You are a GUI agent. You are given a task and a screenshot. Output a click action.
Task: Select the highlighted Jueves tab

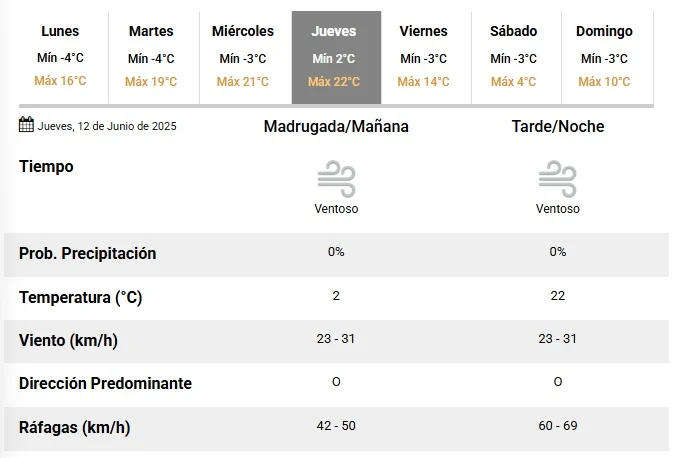336,57
